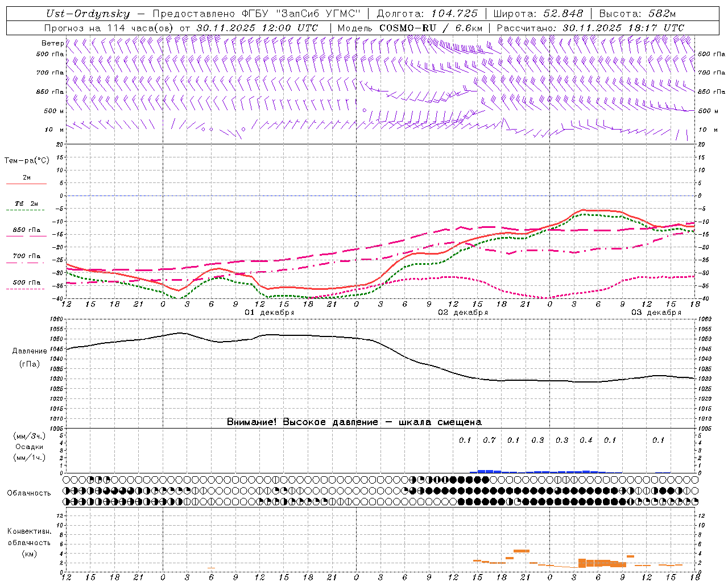Click the 700 гПа temperature legend label

coord(26,256)
